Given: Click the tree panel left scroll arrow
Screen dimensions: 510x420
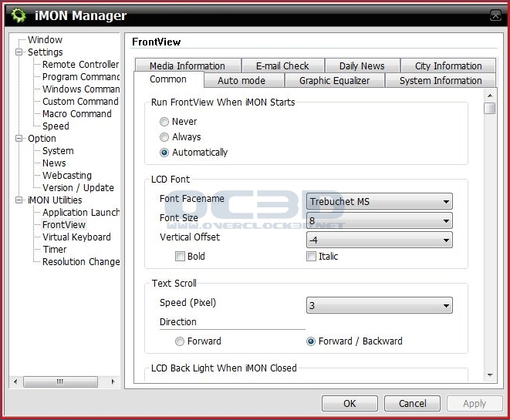Looking at the screenshot, I should tap(15, 381).
